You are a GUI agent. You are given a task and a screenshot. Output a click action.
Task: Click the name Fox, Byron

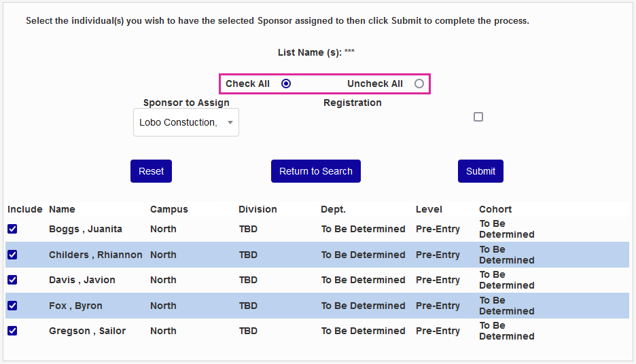pos(75,306)
